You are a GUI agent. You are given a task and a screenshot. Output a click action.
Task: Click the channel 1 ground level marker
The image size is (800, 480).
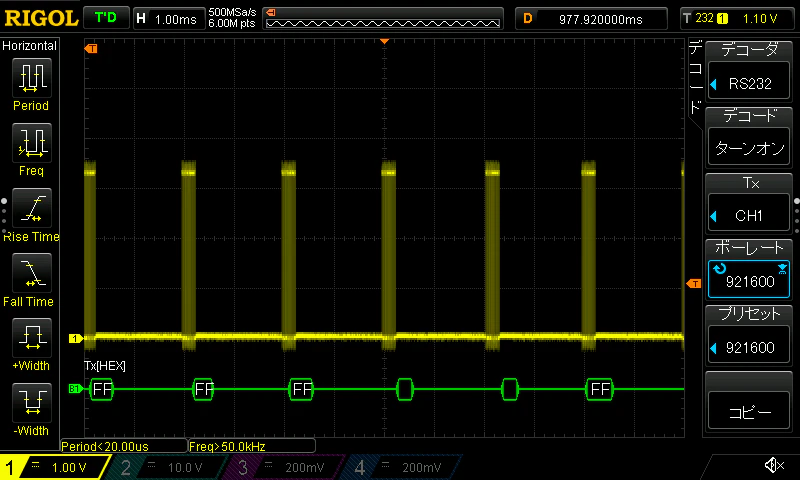pos(76,338)
